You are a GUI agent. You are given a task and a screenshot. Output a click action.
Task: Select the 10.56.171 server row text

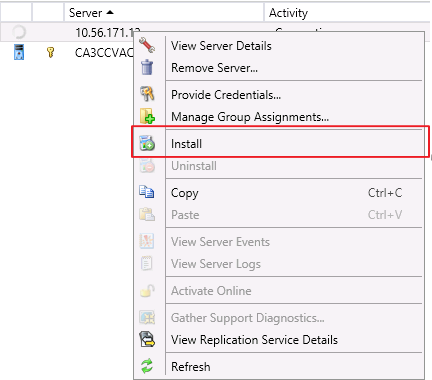point(107,32)
